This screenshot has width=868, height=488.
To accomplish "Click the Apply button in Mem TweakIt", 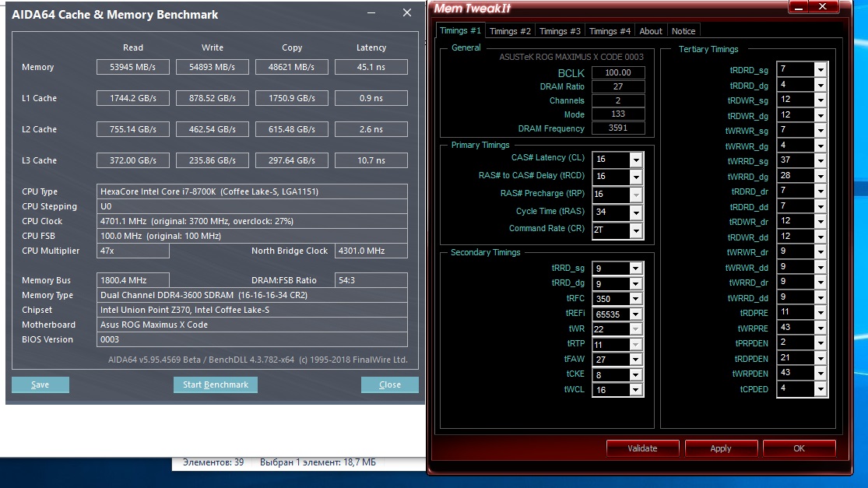I will pyautogui.click(x=721, y=448).
